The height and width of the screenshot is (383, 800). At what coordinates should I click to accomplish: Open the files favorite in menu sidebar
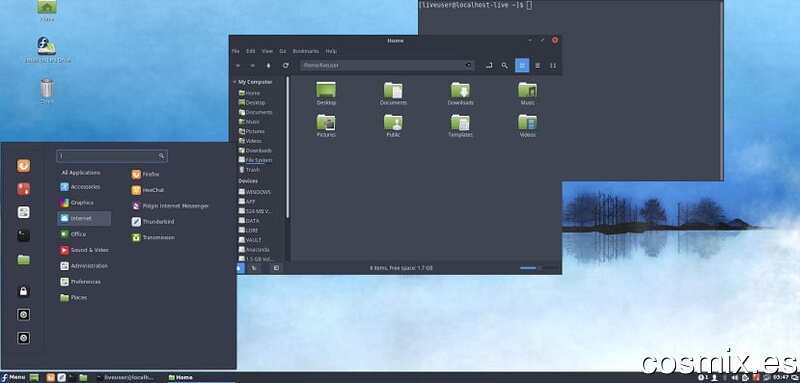[x=23, y=260]
